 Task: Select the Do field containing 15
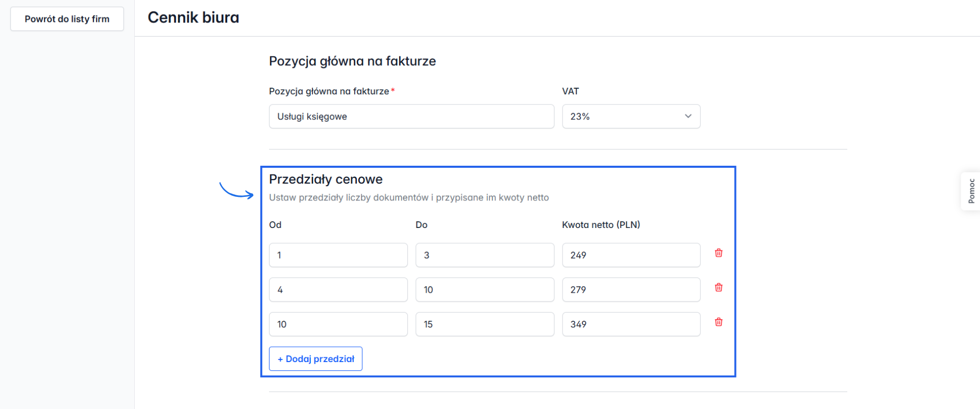[x=484, y=324]
